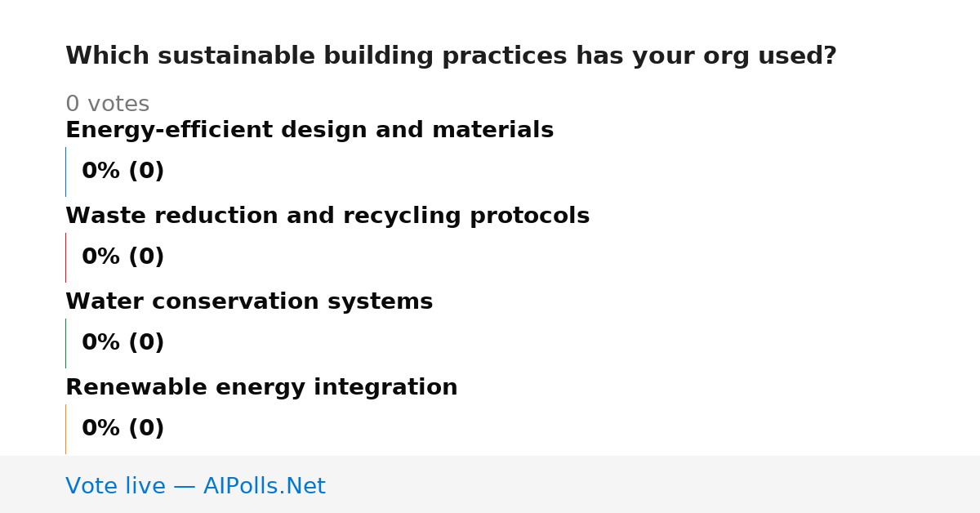Click 0% (0) result under Waste reduction
The height and width of the screenshot is (513, 980).
[x=122, y=256]
